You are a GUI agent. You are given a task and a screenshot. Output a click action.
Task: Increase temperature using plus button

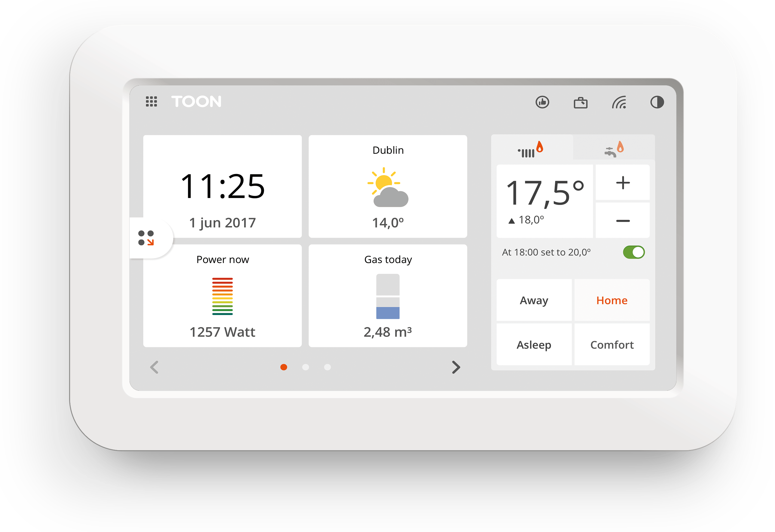click(623, 182)
